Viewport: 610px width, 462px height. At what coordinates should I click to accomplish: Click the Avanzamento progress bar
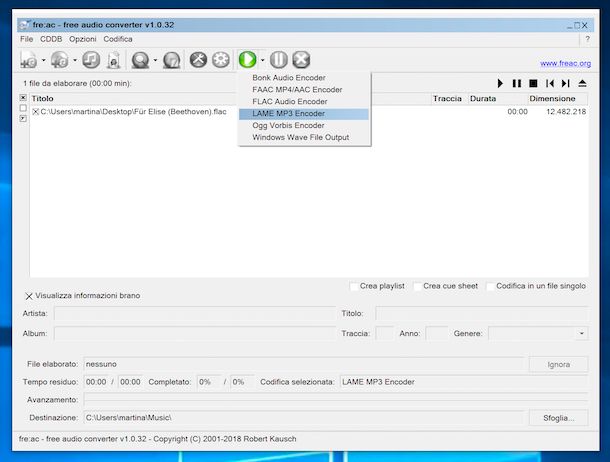click(x=336, y=399)
